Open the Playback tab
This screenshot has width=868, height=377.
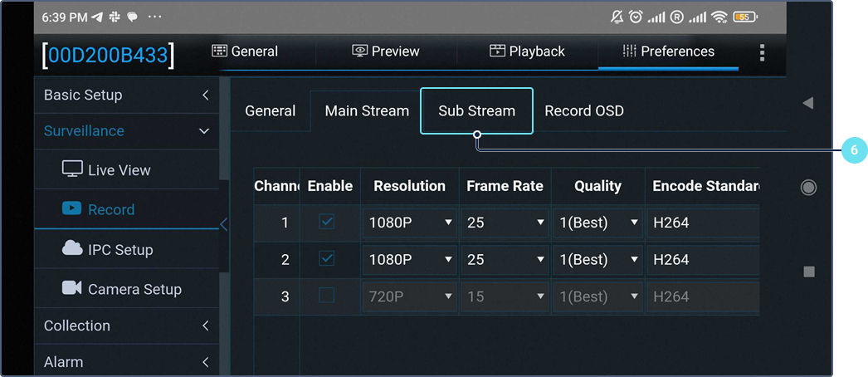(527, 51)
